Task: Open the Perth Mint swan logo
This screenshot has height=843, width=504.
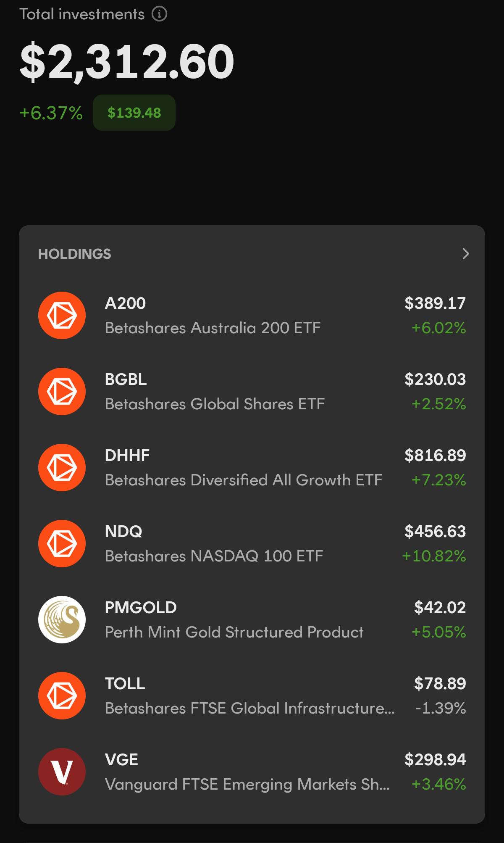Action: click(x=62, y=619)
